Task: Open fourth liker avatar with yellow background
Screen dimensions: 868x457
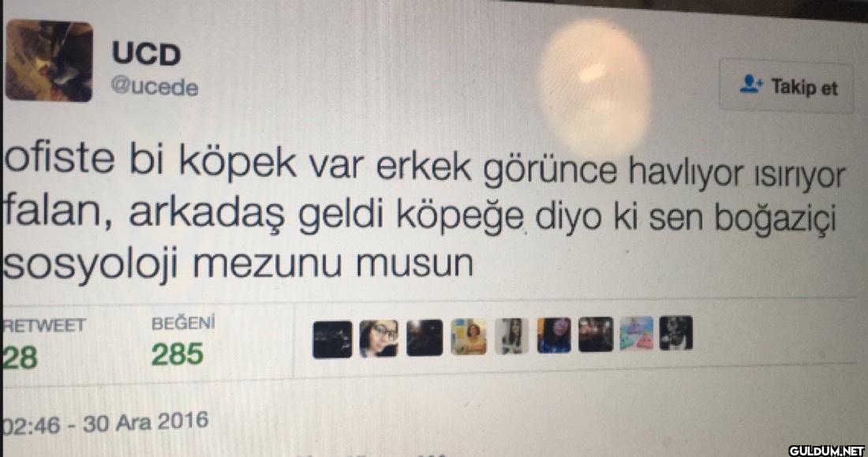Action: (469, 337)
